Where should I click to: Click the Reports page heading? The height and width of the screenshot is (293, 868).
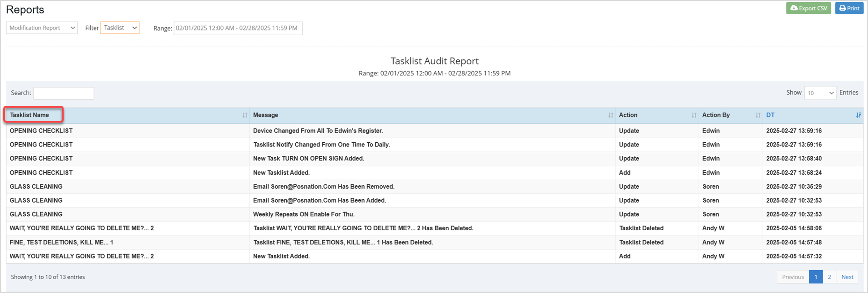tap(25, 10)
